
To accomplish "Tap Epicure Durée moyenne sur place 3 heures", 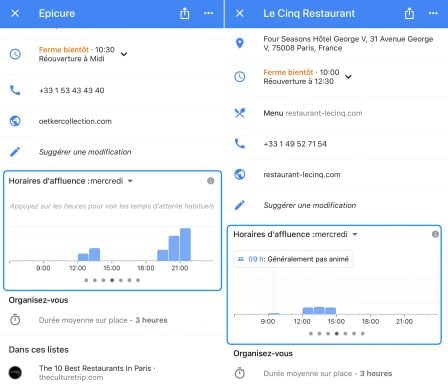I will click(103, 320).
